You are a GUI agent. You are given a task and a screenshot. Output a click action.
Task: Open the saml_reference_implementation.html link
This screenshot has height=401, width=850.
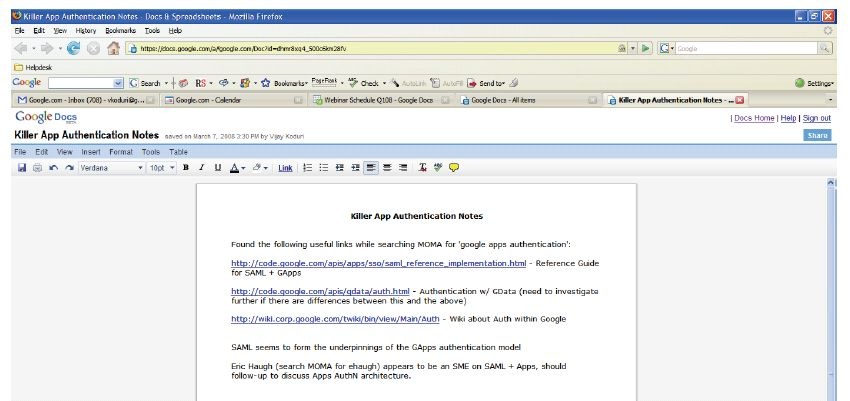tap(378, 263)
